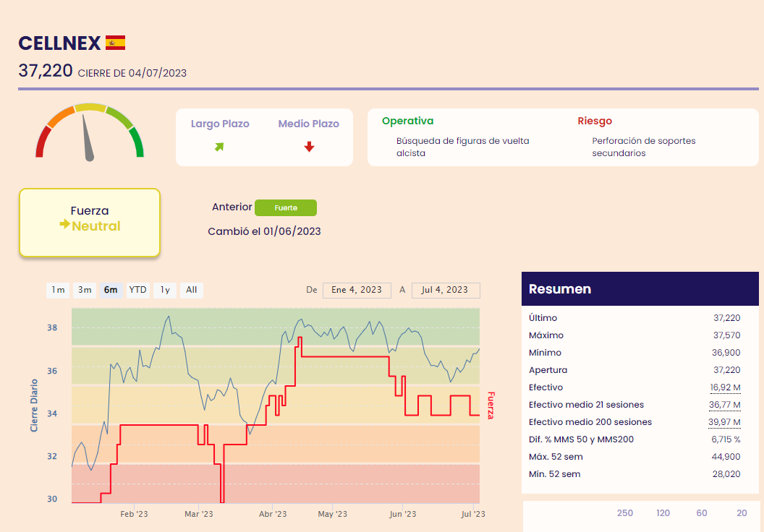
Task: Select the 3m chart range
Action: click(x=85, y=290)
